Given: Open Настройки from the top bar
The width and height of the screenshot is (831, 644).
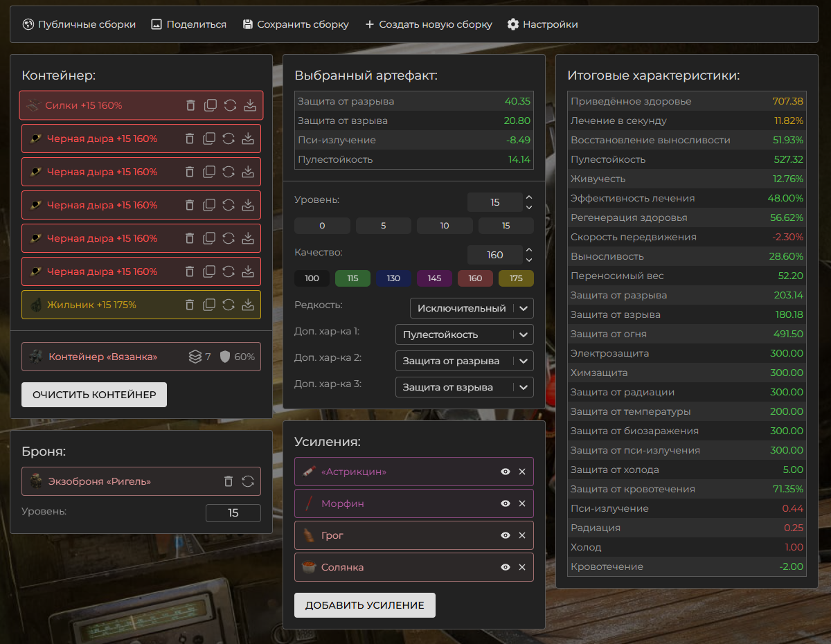Looking at the screenshot, I should click(x=542, y=24).
